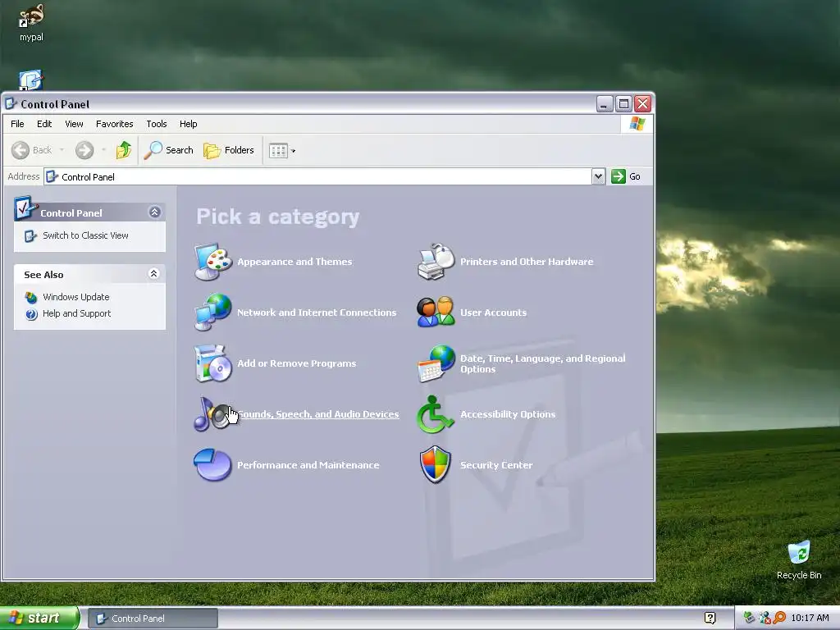Open the Help and Support link
This screenshot has height=630, width=840.
click(76, 313)
